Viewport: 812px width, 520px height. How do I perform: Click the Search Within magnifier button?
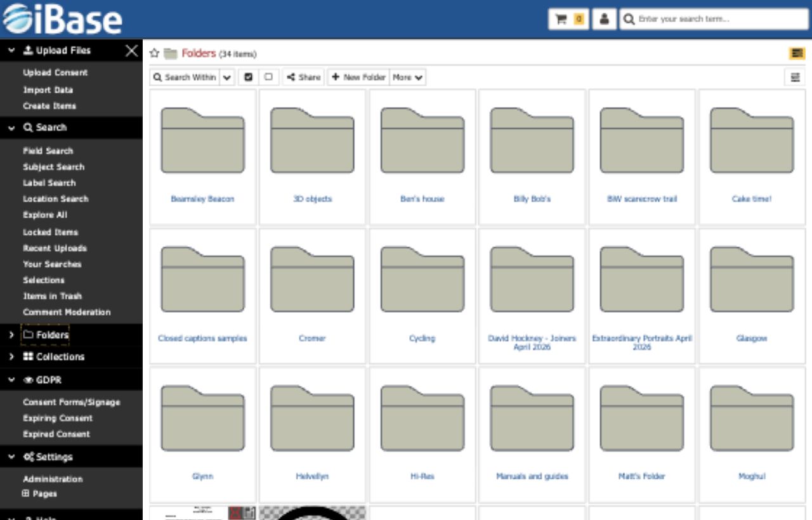pos(185,77)
